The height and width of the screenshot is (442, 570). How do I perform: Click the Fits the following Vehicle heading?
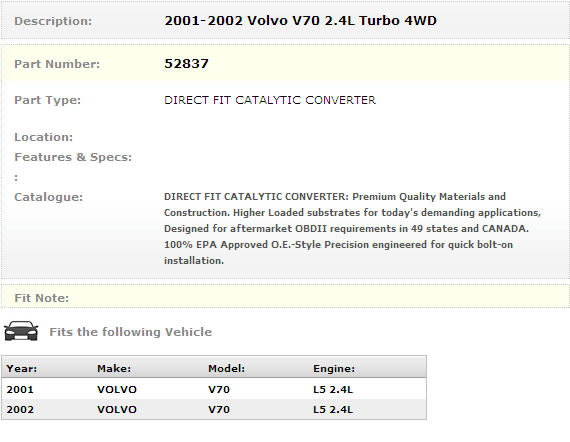[x=131, y=332]
